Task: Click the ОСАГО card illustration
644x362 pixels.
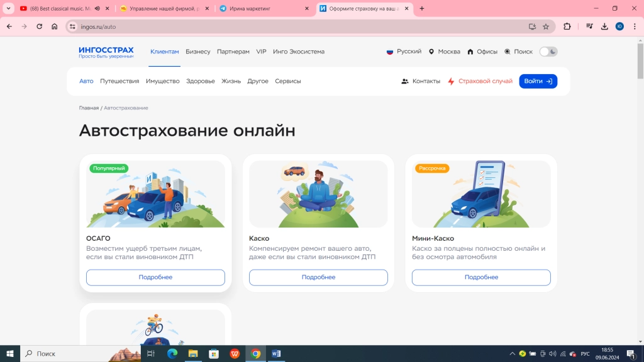Action: pos(156,194)
